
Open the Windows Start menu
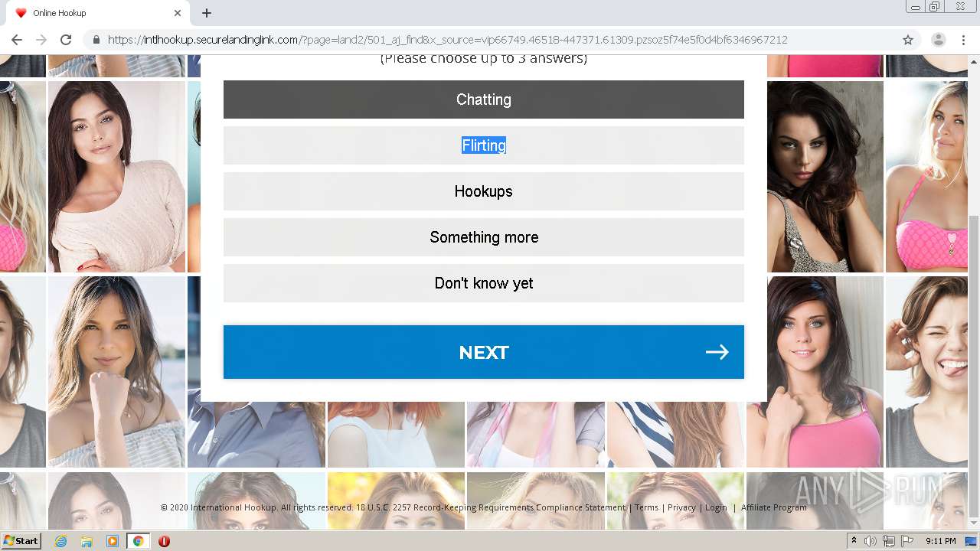coord(21,541)
